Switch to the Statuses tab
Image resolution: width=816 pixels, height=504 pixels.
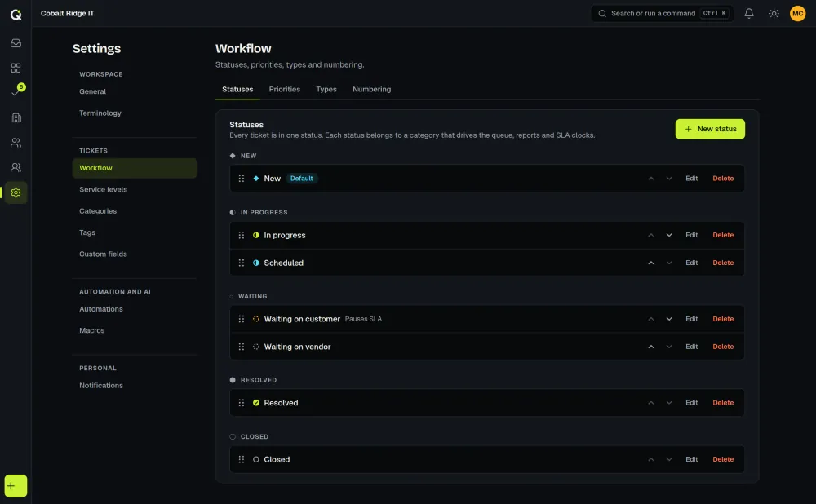pyautogui.click(x=237, y=90)
